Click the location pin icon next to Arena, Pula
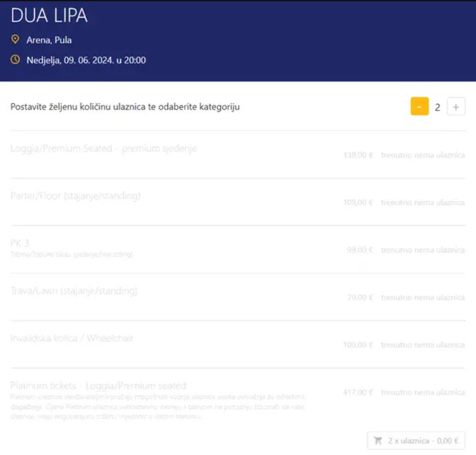Viewport: 476px width, 455px height. coord(15,39)
